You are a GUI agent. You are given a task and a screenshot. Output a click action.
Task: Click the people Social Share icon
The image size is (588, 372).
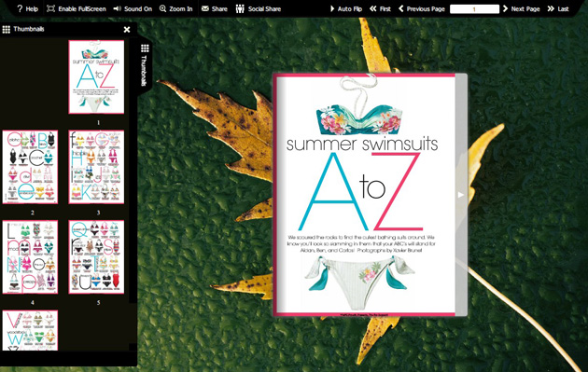click(240, 8)
